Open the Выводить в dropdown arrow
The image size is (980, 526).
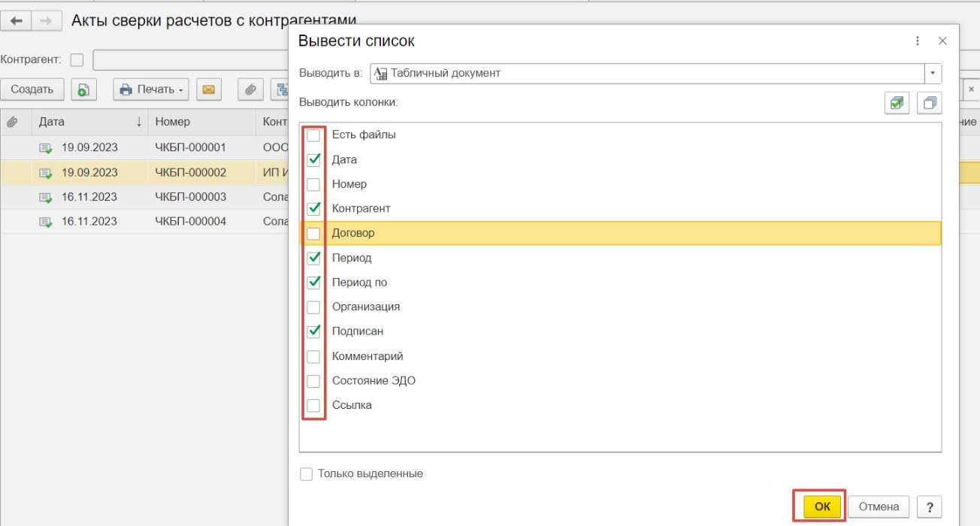(x=933, y=73)
